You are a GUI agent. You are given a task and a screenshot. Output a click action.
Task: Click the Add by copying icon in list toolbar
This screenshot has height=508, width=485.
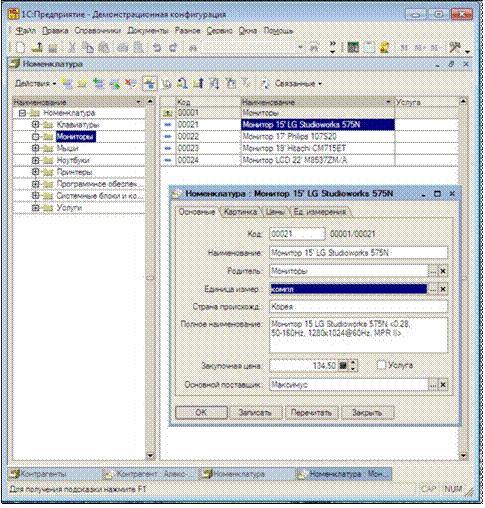(98, 84)
